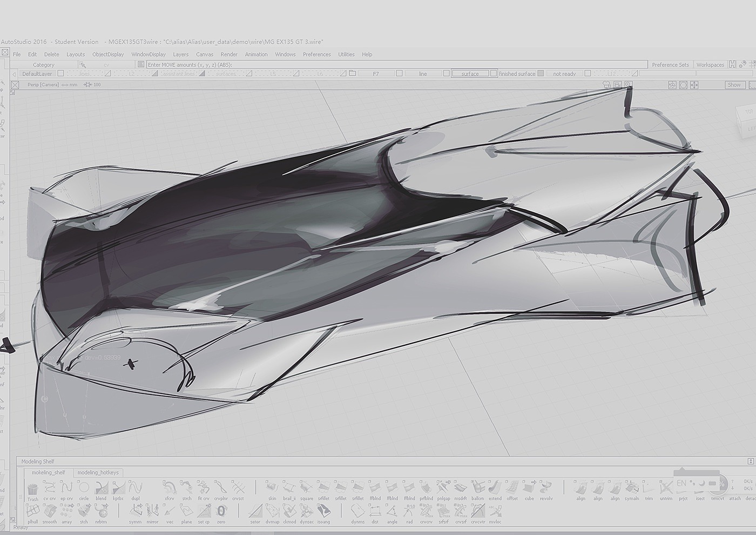This screenshot has width=756, height=535.
Task: Click the Trash icon in modeling shelf
Action: click(32, 490)
